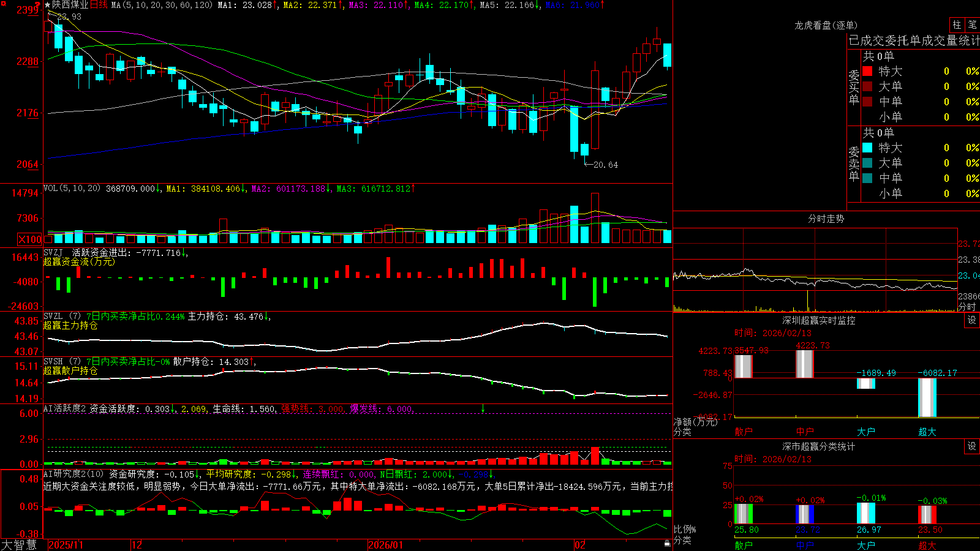Click the 深市超赢分类统计 panel title
Screen dimensions: 980x551
coord(819,446)
